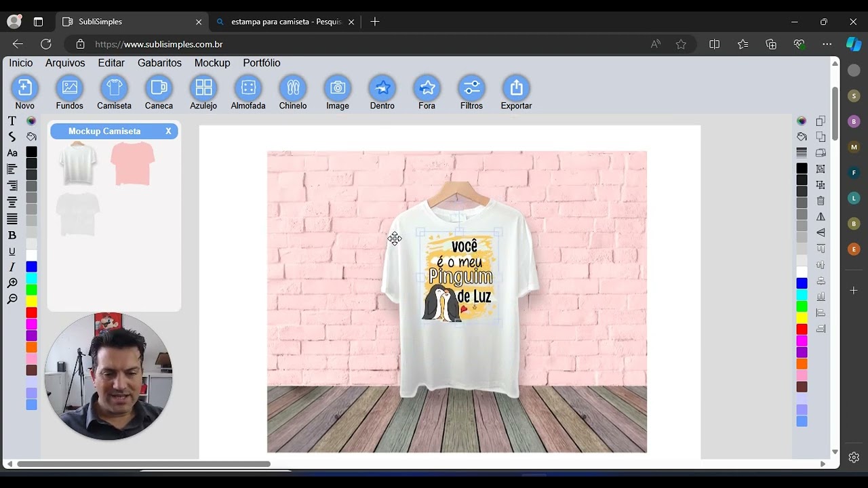Switch to estampa para camiseta tab
The height and width of the screenshot is (488, 868).
point(285,22)
